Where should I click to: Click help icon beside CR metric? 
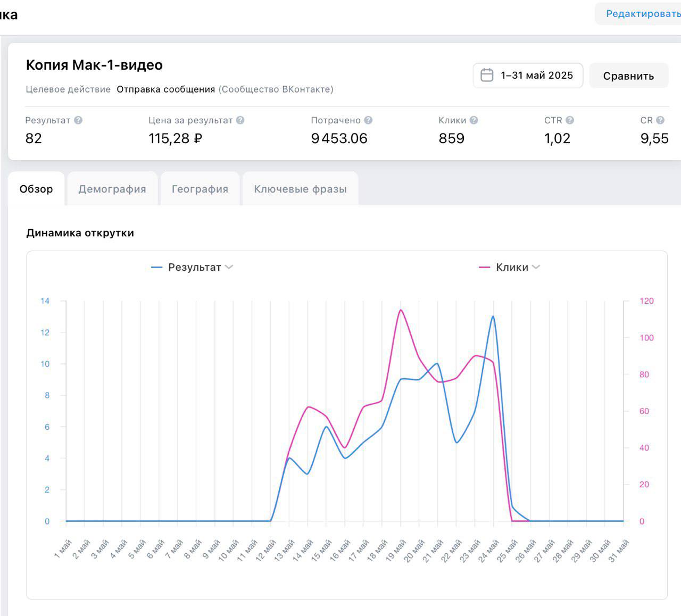[x=660, y=120]
